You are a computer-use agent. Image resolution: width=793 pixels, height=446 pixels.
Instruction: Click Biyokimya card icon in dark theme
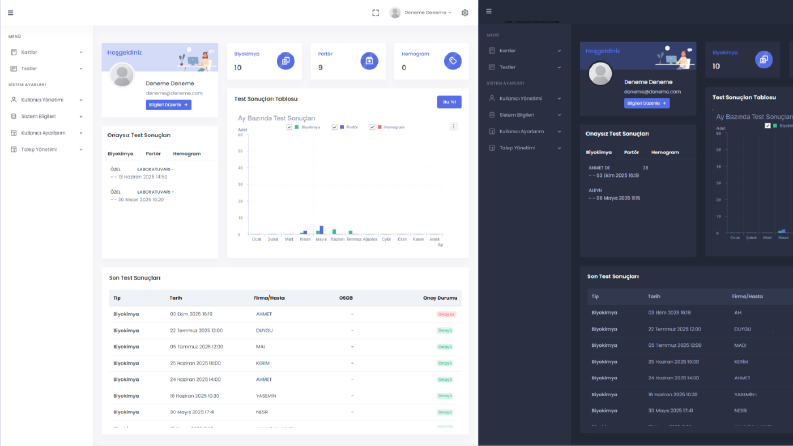[x=764, y=59]
